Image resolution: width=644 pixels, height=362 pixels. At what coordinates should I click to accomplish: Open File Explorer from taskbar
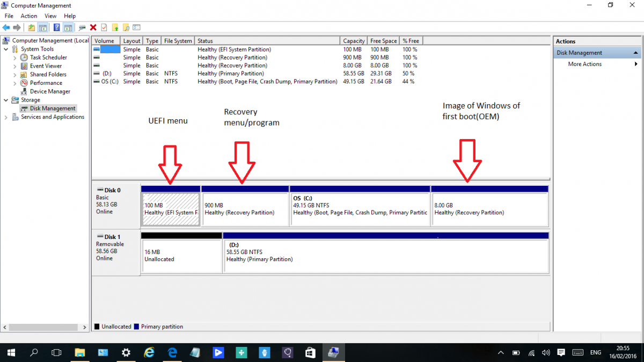coord(79,353)
